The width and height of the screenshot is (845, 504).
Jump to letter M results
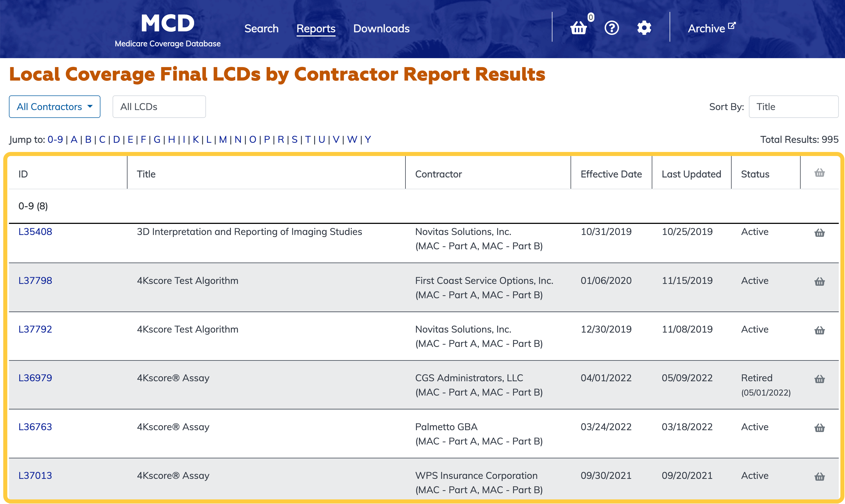point(223,139)
